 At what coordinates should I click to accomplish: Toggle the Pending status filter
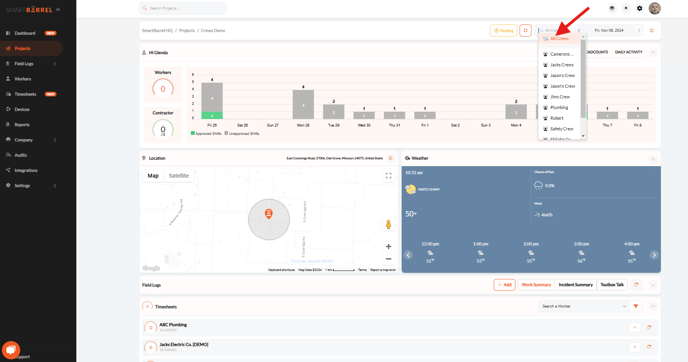click(503, 30)
